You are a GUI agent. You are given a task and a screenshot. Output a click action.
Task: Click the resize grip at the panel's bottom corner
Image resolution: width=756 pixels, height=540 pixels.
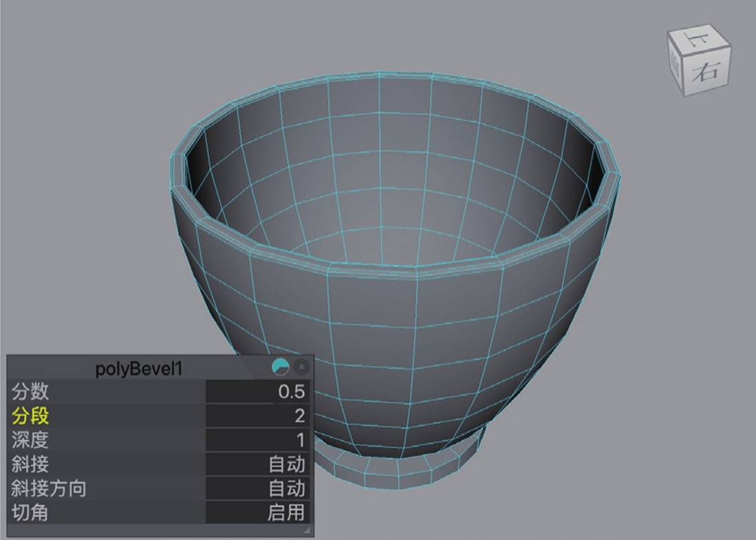tap(307, 530)
